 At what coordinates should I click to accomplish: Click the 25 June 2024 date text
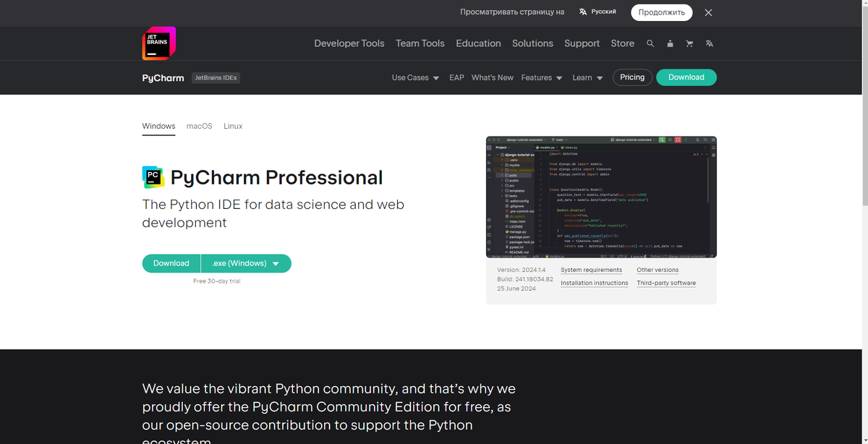click(x=516, y=289)
